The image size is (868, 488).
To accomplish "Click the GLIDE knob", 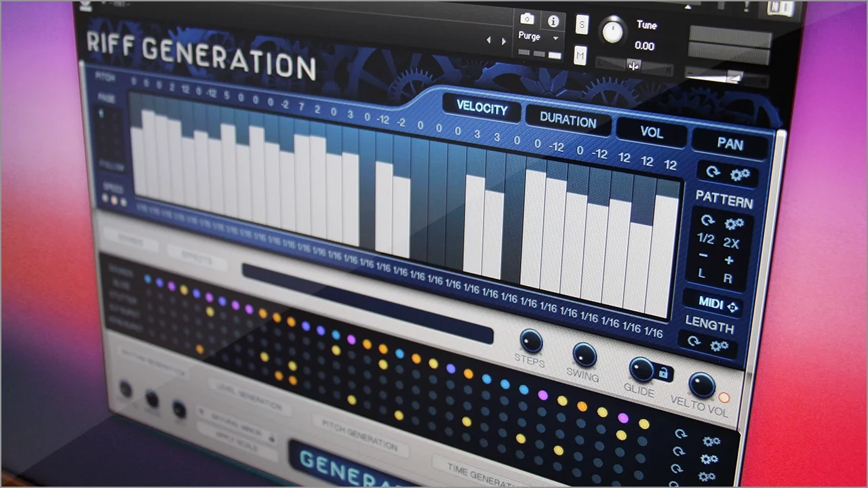I will pos(641,369).
